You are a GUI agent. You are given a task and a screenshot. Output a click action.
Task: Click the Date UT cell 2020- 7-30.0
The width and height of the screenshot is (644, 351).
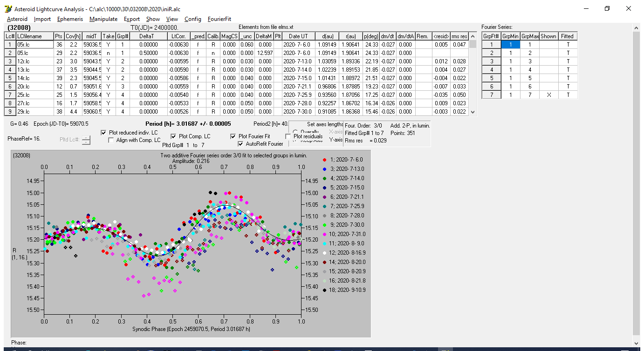(298, 112)
